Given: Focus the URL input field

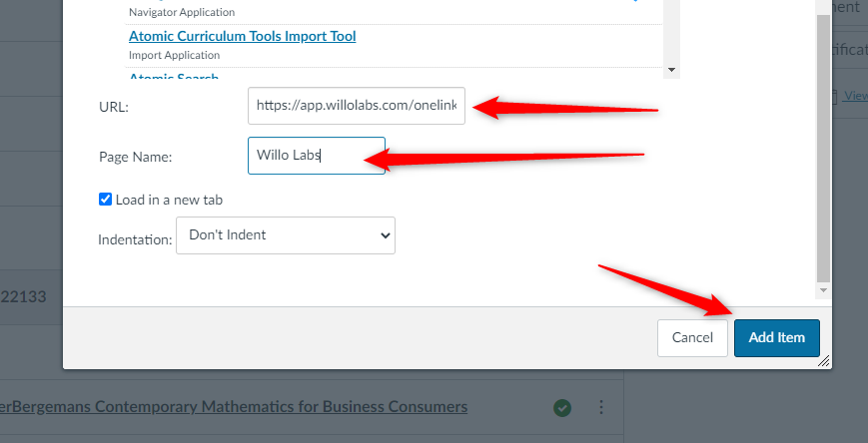Looking at the screenshot, I should pyautogui.click(x=357, y=106).
